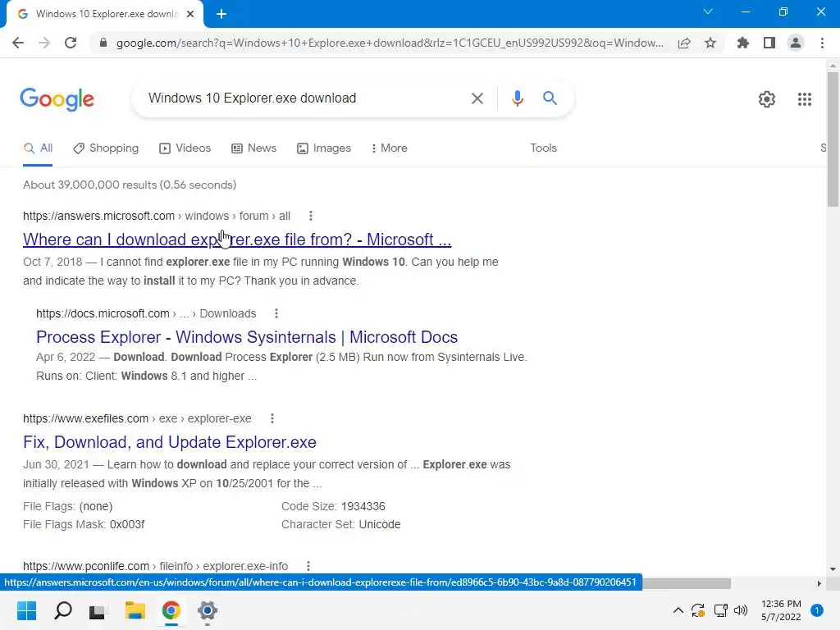Image resolution: width=840 pixels, height=630 pixels.
Task: Switch to the News tab
Action: (254, 148)
